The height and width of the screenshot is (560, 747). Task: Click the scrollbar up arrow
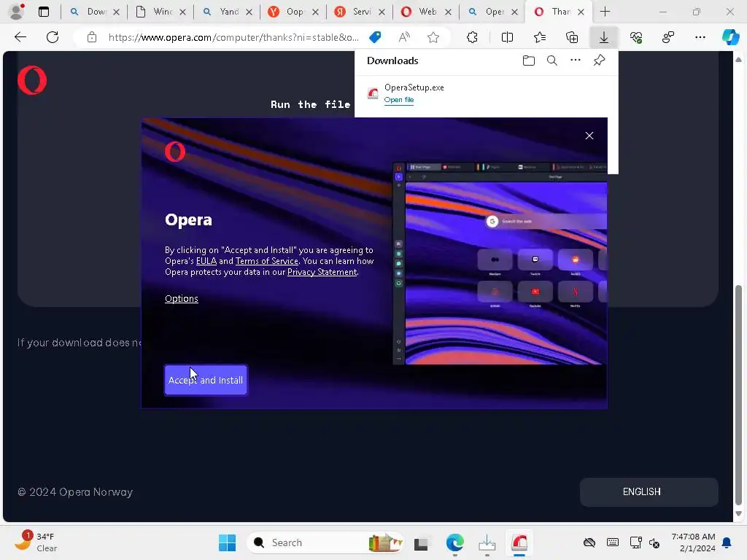tap(738, 60)
